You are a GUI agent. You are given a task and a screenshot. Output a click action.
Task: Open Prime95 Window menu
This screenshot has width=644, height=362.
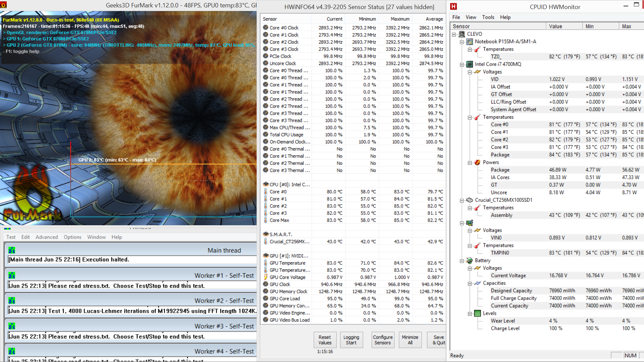pos(96,237)
